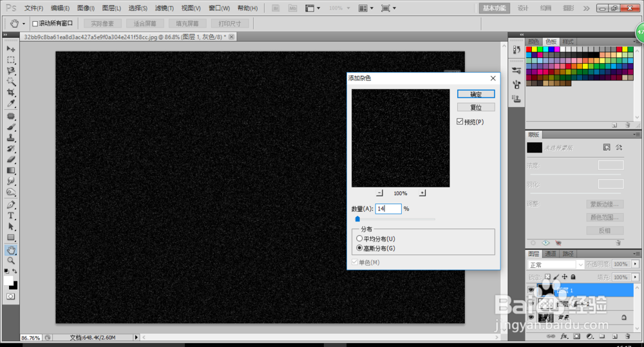The image size is (644, 347).
Task: Click lock transparent pixels icon
Action: coord(547,277)
